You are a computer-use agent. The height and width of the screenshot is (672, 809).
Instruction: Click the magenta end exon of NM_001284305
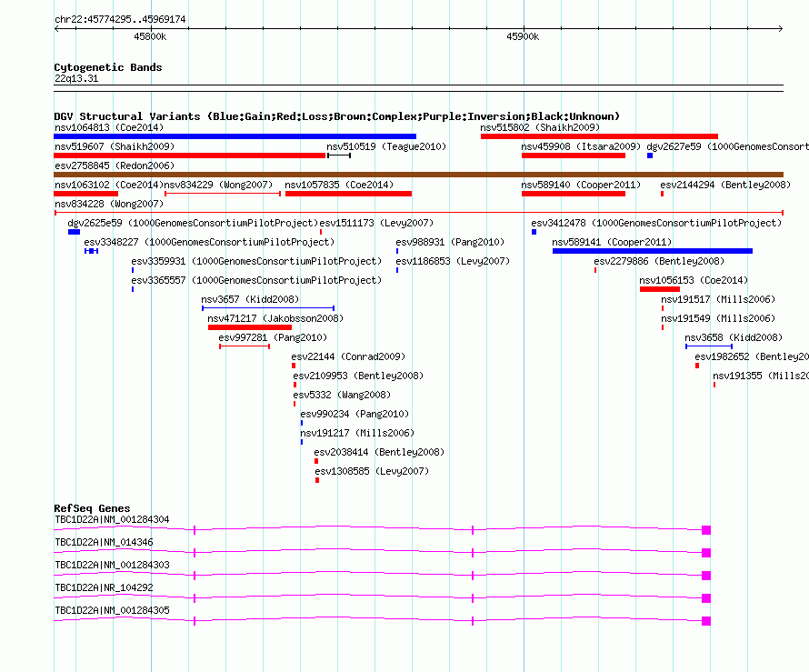[x=706, y=621]
